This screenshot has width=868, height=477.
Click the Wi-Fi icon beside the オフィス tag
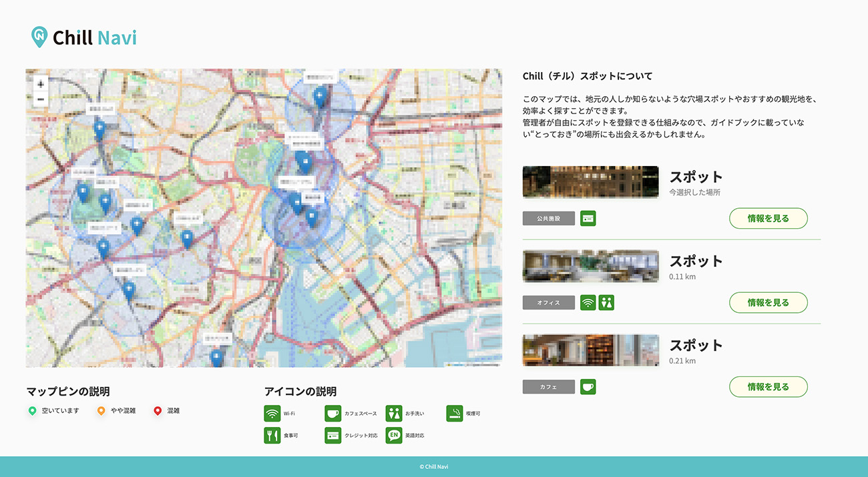(588, 303)
